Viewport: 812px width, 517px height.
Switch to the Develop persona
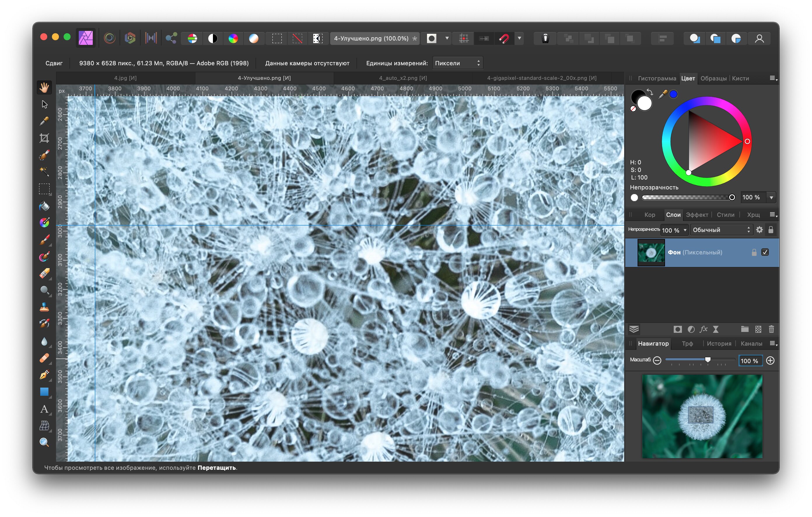click(130, 38)
